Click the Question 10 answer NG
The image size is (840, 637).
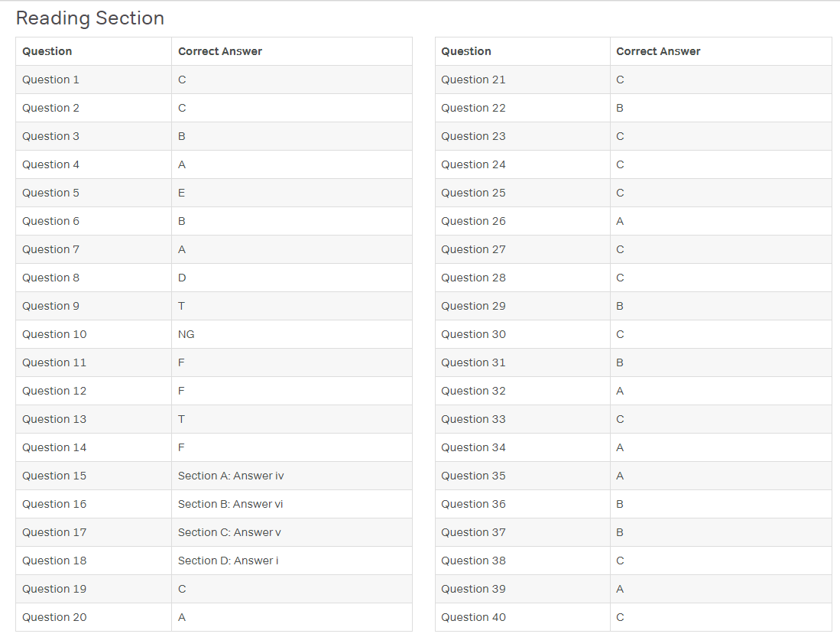click(186, 335)
